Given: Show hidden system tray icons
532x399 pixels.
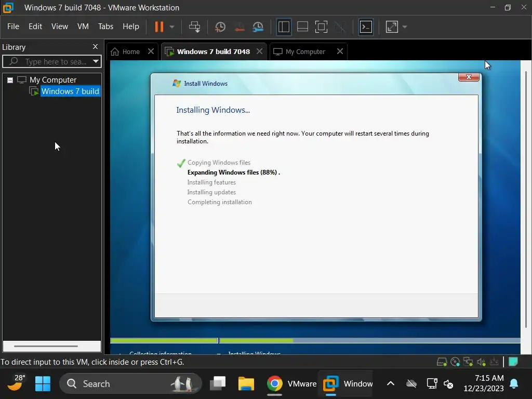Looking at the screenshot, I should pos(391,384).
